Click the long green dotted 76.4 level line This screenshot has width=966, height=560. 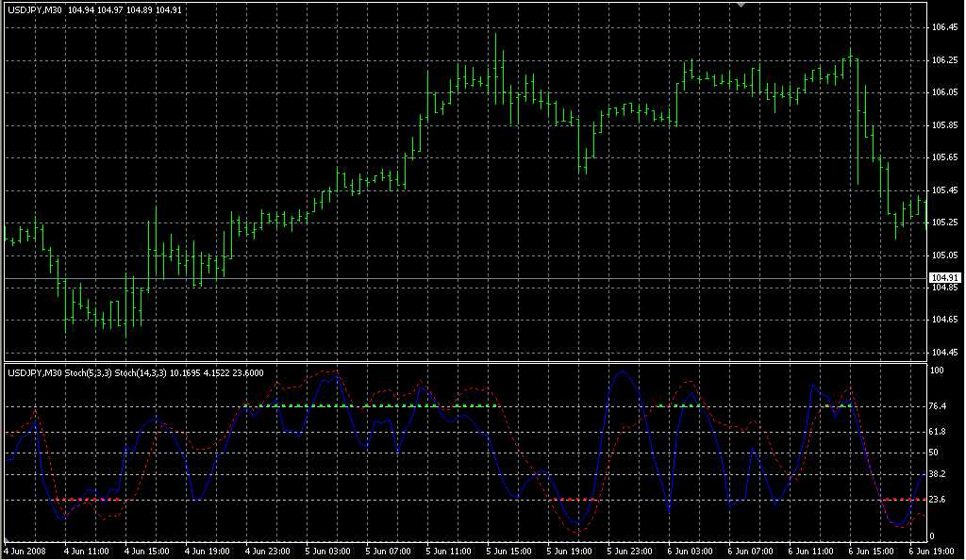click(x=377, y=405)
